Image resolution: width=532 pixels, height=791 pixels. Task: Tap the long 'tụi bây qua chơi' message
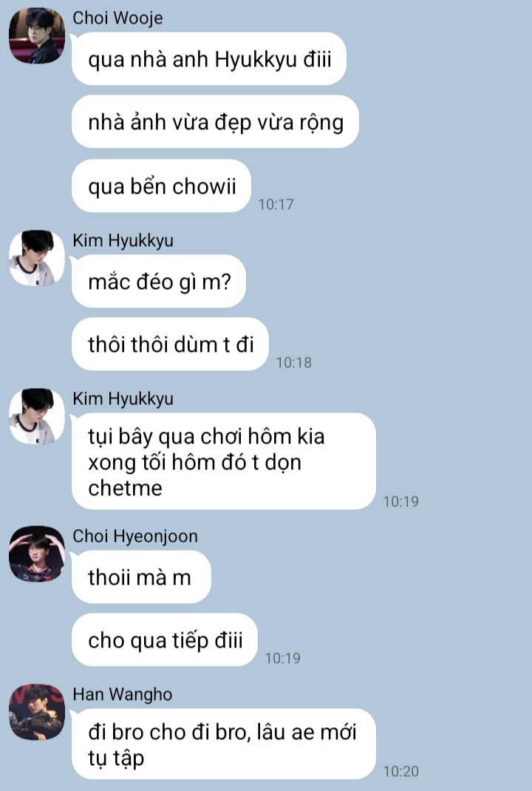point(224,461)
